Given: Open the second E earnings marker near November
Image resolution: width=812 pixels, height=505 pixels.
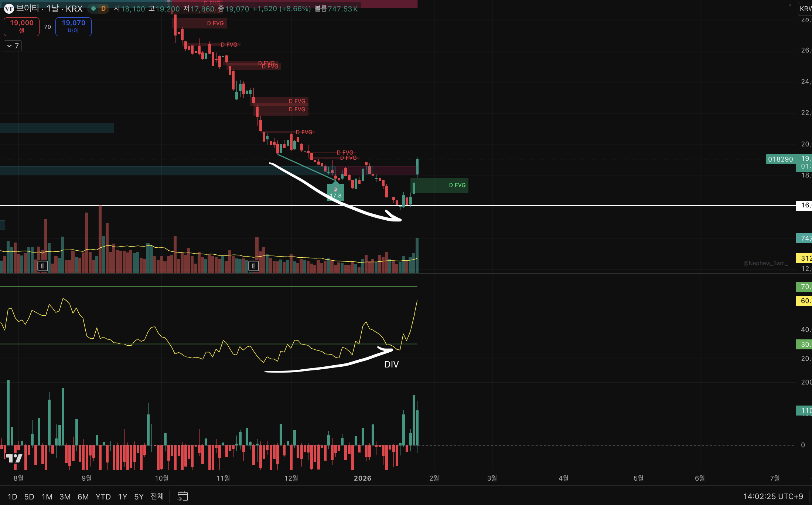Looking at the screenshot, I should (x=253, y=266).
